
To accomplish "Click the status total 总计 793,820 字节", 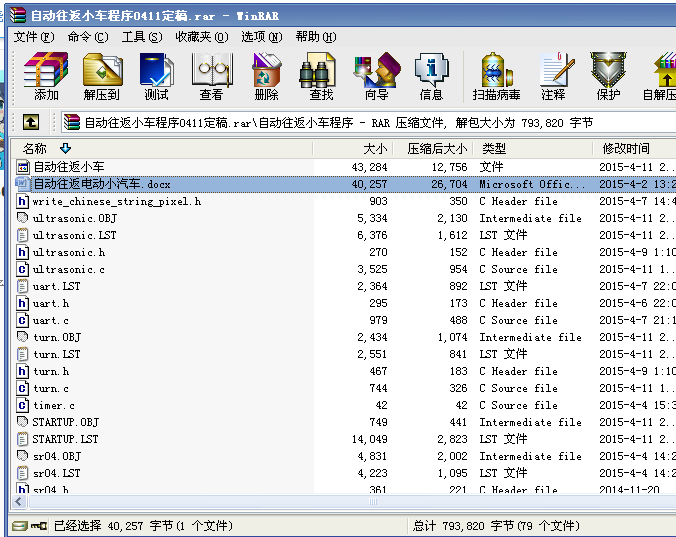I will click(x=463, y=526).
